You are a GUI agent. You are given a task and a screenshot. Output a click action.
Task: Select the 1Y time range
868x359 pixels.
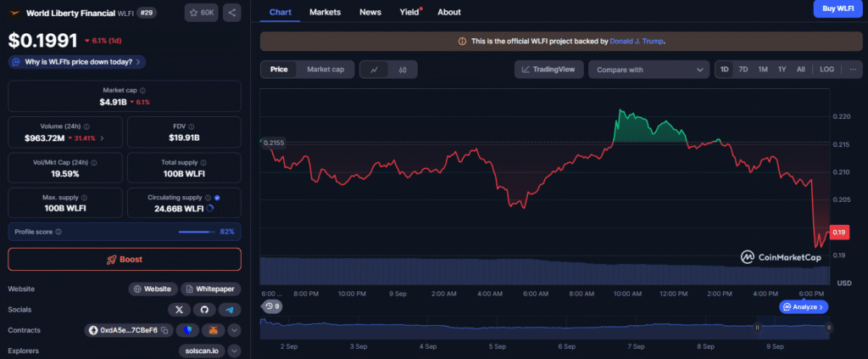pos(782,70)
